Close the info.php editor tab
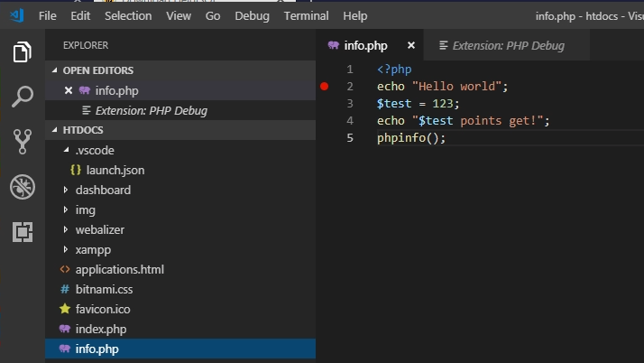Viewport: 644px width, 363px height. [410, 45]
